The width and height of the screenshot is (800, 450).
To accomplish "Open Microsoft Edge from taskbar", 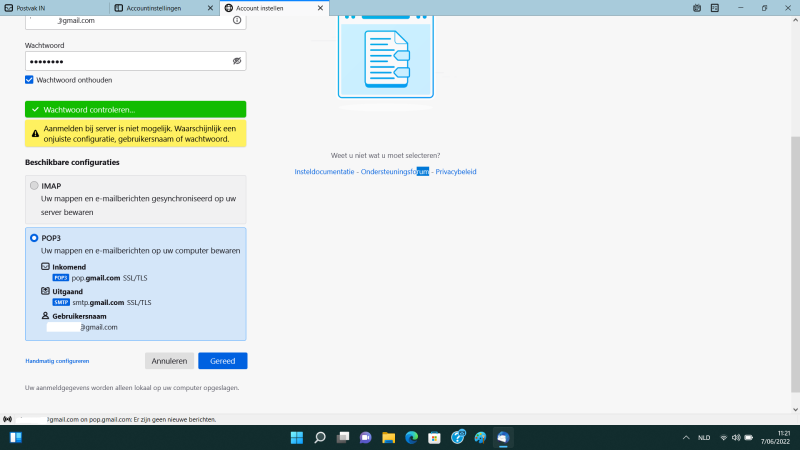I will 411,438.
